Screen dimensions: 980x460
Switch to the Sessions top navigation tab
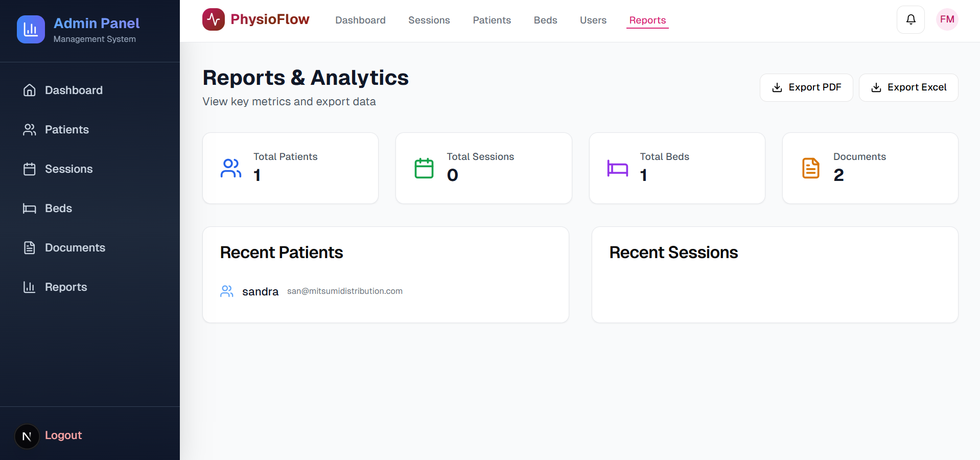tap(429, 20)
